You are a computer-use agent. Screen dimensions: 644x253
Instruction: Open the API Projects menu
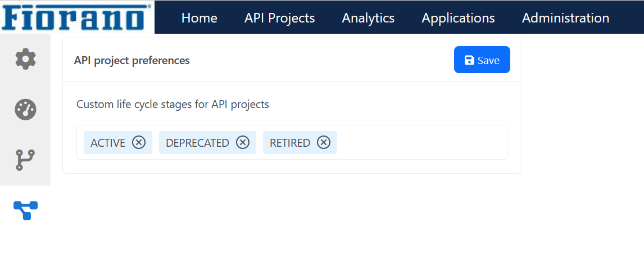click(280, 18)
